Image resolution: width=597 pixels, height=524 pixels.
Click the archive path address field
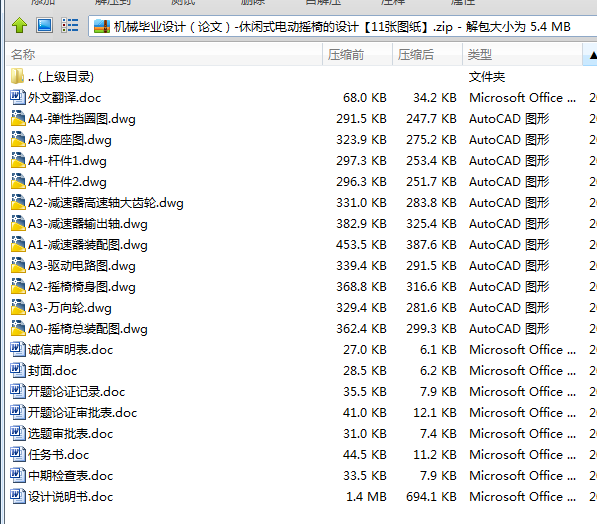[x=343, y=26]
